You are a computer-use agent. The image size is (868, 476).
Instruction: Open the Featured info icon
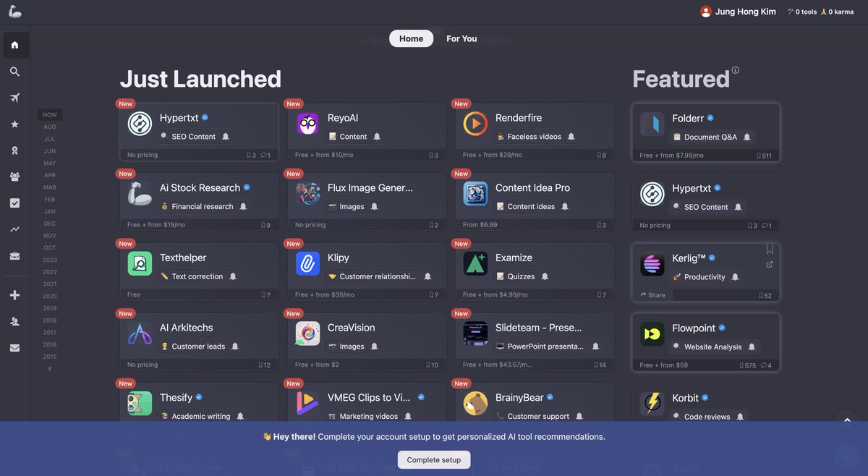click(x=736, y=70)
